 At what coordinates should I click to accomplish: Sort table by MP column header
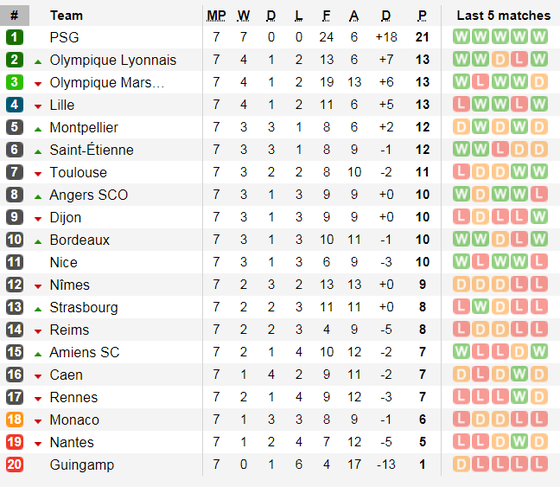coord(216,16)
